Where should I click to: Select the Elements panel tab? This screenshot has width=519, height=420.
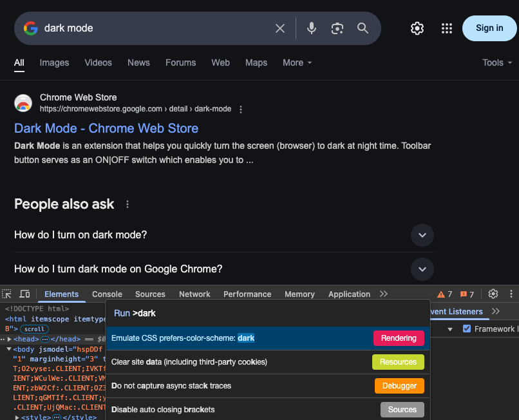62,294
